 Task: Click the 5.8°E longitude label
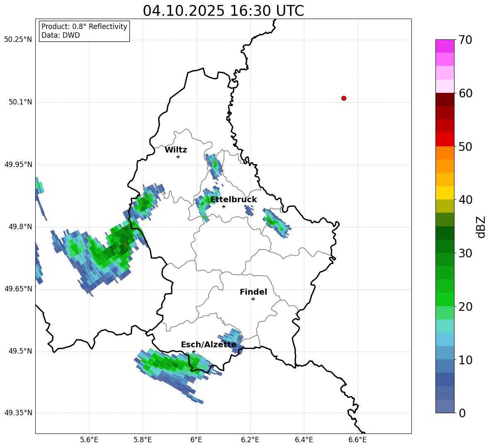point(143,440)
